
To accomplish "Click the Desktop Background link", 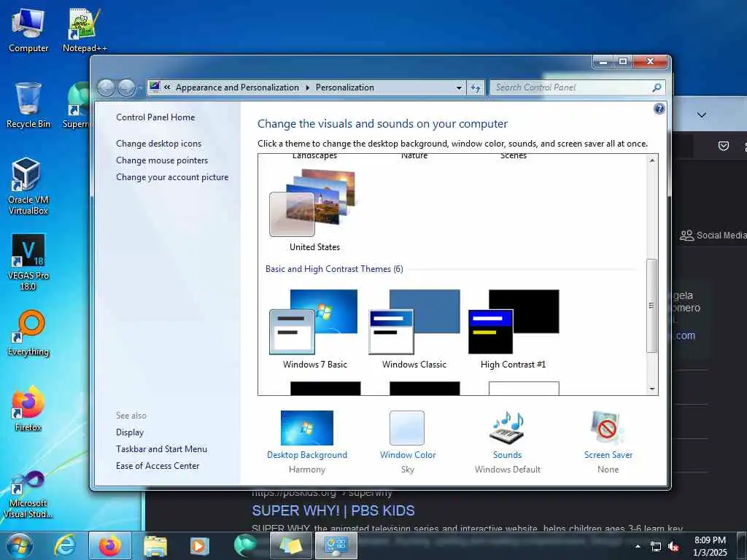I will [x=307, y=455].
